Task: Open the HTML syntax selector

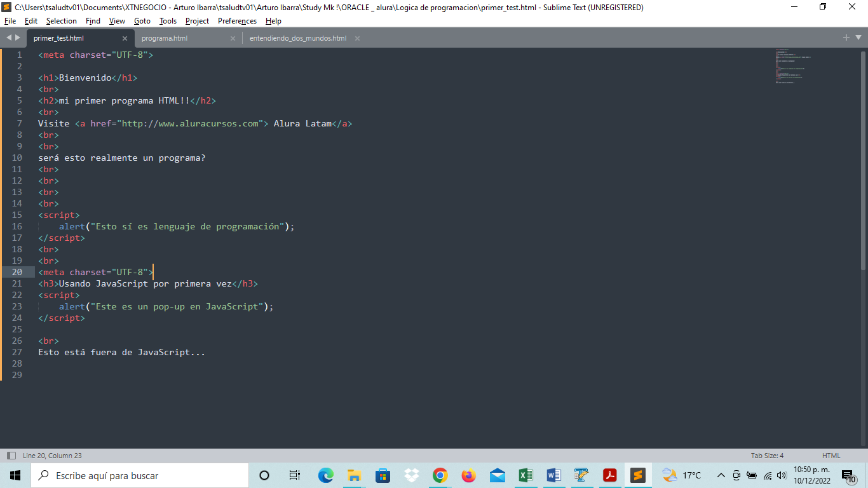Action: 831,456
